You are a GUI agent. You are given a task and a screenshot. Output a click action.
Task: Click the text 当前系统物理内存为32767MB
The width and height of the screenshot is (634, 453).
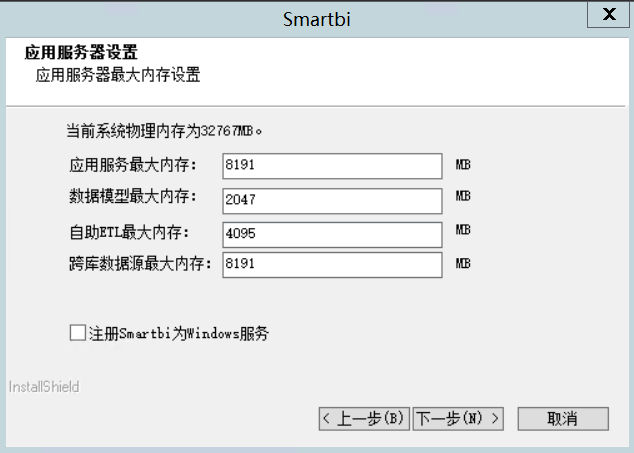164,131
